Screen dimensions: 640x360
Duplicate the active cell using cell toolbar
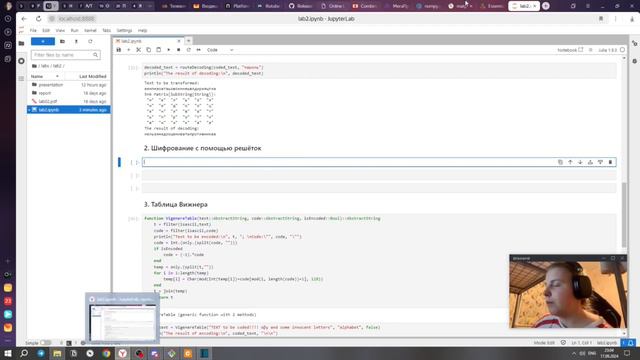560,162
